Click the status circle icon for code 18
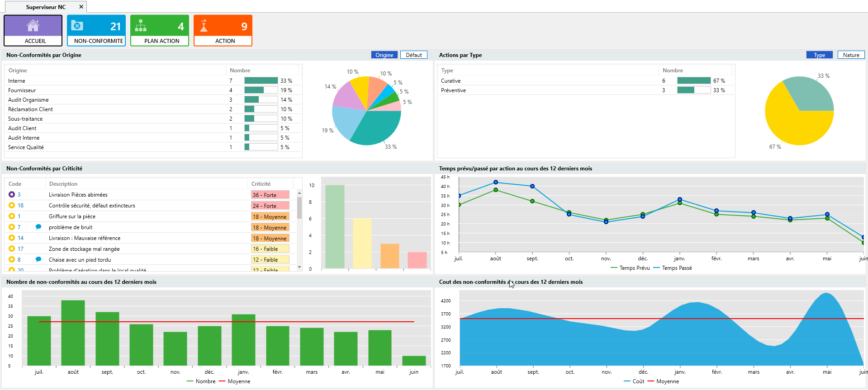 tap(12, 205)
